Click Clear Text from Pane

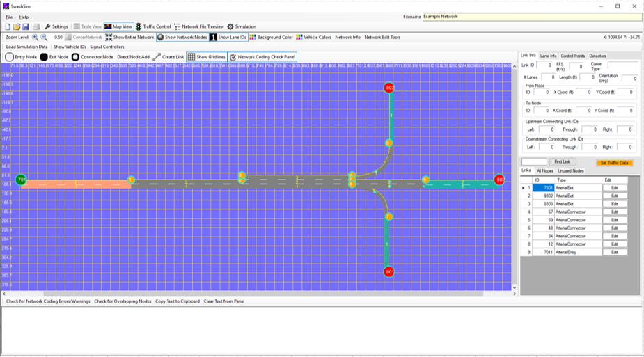pos(223,301)
